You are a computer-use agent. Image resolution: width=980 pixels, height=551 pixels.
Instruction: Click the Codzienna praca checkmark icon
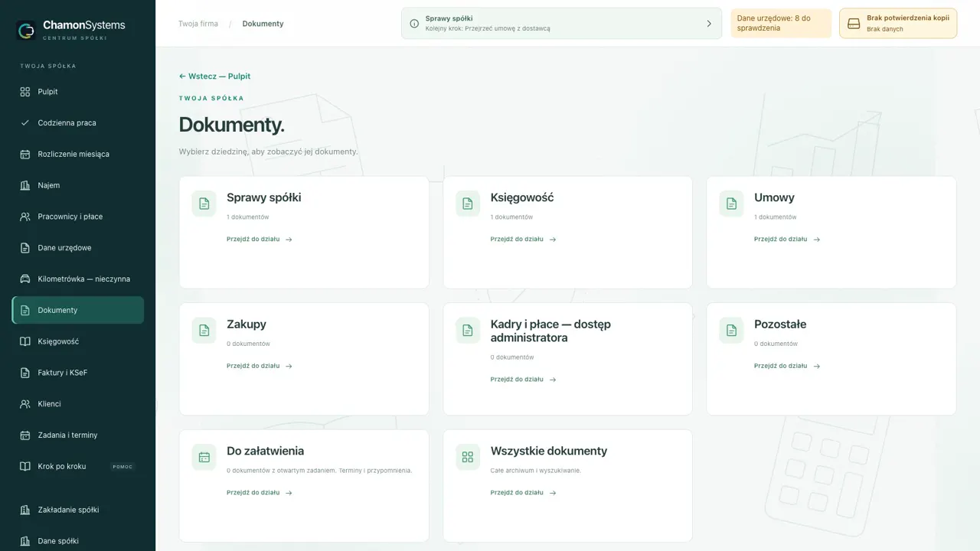(24, 122)
